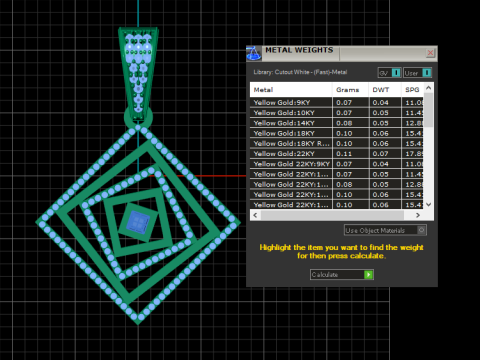Select the Yellow Gold 22KY:9KY row

coord(337,164)
